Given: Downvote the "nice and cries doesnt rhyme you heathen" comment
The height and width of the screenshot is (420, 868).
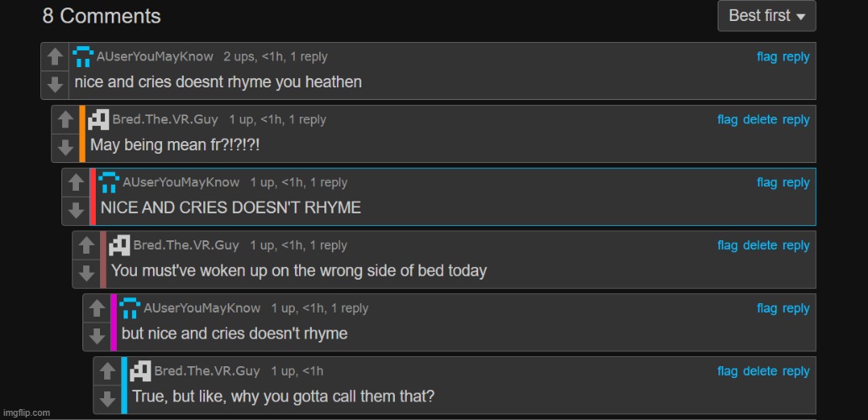Looking at the screenshot, I should tap(55, 84).
